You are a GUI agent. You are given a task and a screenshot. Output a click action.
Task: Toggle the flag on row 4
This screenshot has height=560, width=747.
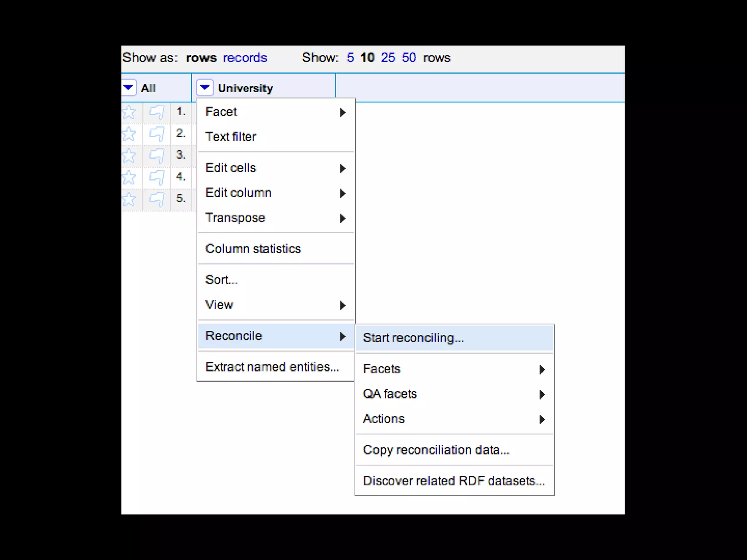[157, 178]
